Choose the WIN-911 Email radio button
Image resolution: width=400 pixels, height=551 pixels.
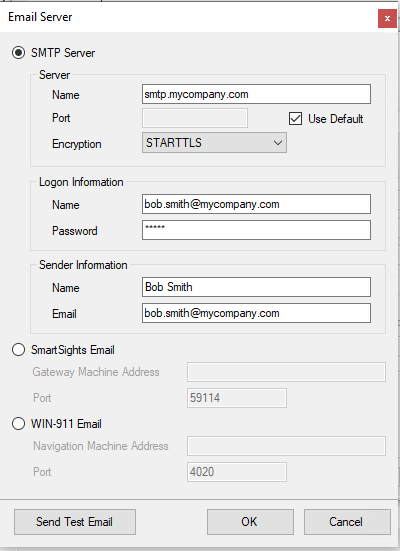pyautogui.click(x=18, y=423)
